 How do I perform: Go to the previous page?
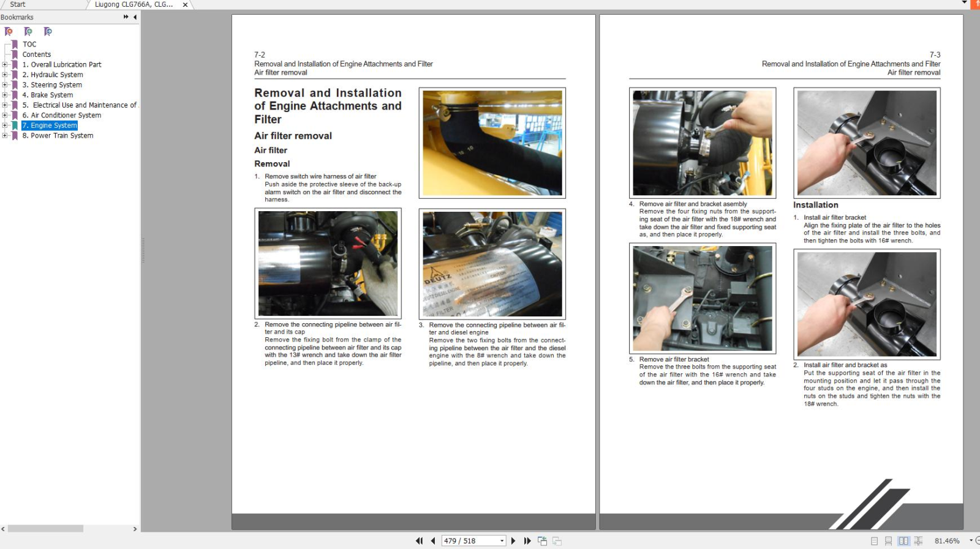[433, 541]
